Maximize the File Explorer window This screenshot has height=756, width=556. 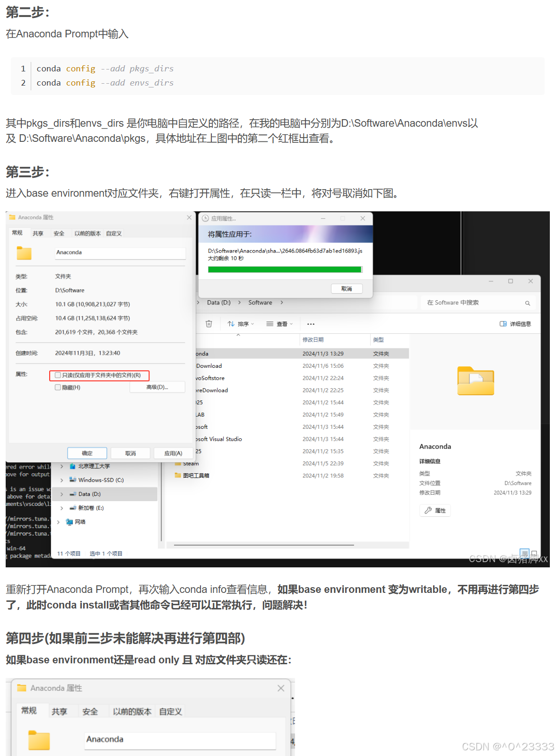(x=511, y=281)
